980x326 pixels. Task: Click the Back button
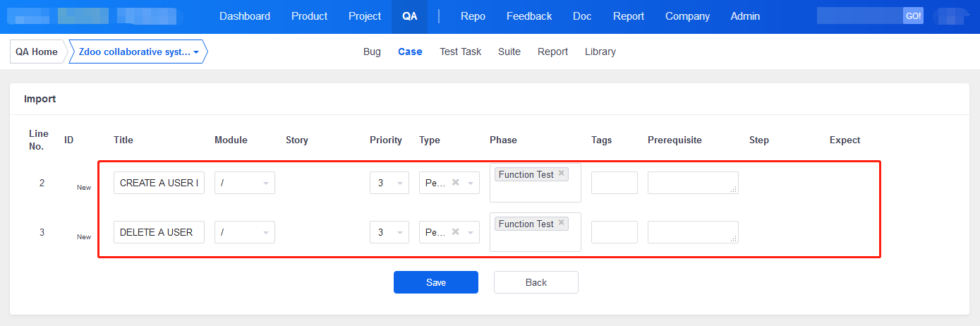click(536, 282)
